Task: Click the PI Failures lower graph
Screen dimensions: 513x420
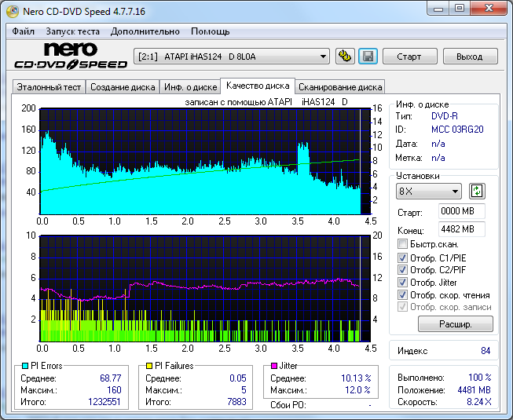Action: (205, 289)
